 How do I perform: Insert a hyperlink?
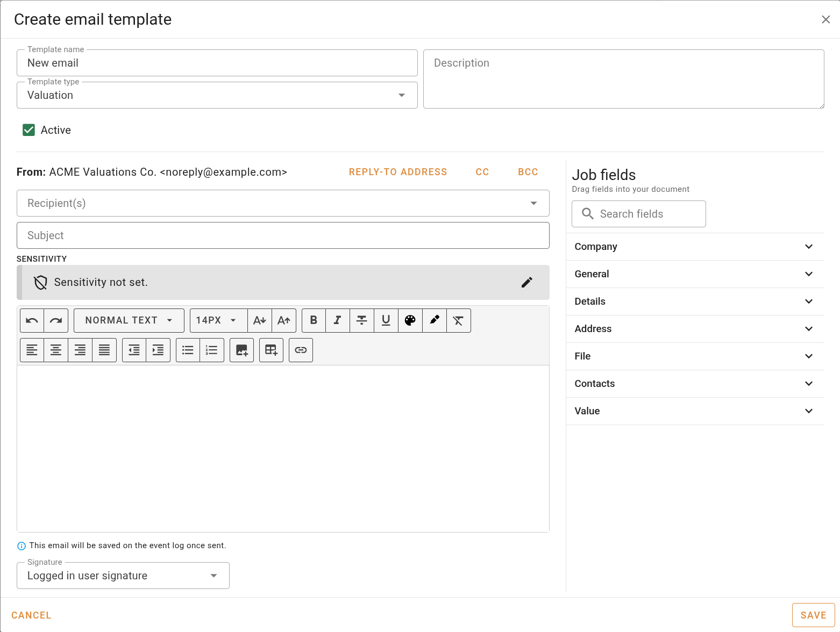click(x=301, y=350)
